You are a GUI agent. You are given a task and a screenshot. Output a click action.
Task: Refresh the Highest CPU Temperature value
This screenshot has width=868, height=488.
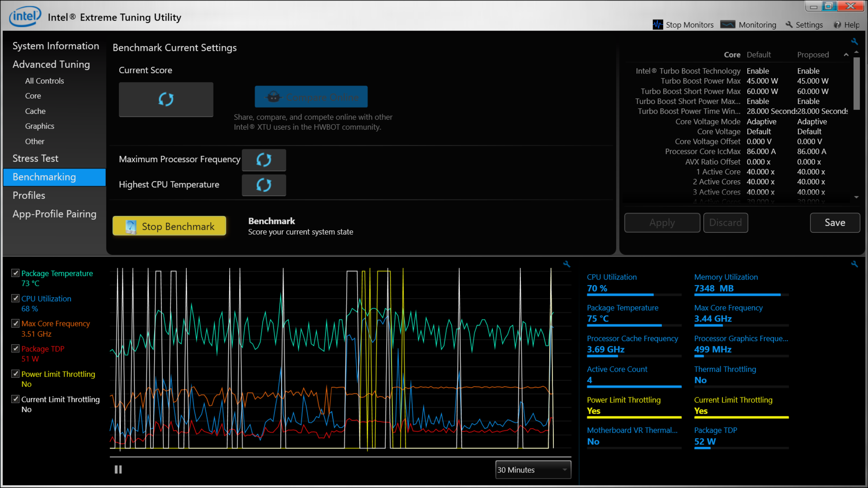(264, 185)
